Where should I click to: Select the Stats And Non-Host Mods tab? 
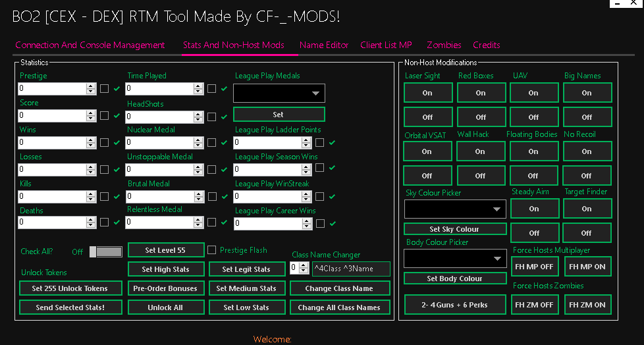tap(234, 45)
